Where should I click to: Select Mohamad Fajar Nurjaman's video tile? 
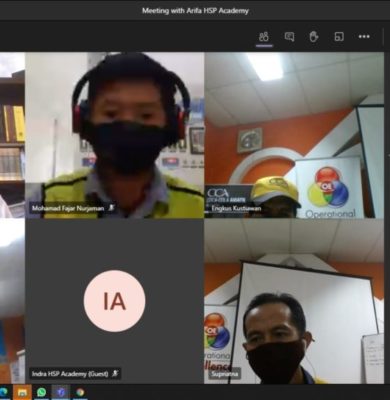tap(115, 135)
